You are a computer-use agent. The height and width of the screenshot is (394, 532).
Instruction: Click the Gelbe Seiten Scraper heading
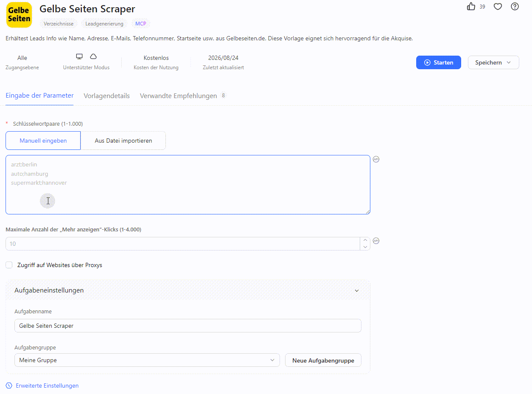point(87,8)
